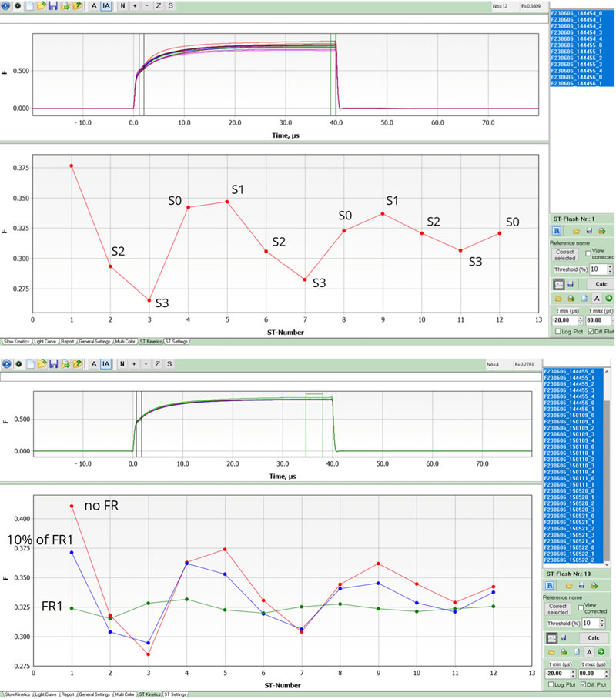Increase t min with up arrow, ST-Flash-Nr.: 1 panel
The height and width of the screenshot is (699, 616).
coord(579,317)
